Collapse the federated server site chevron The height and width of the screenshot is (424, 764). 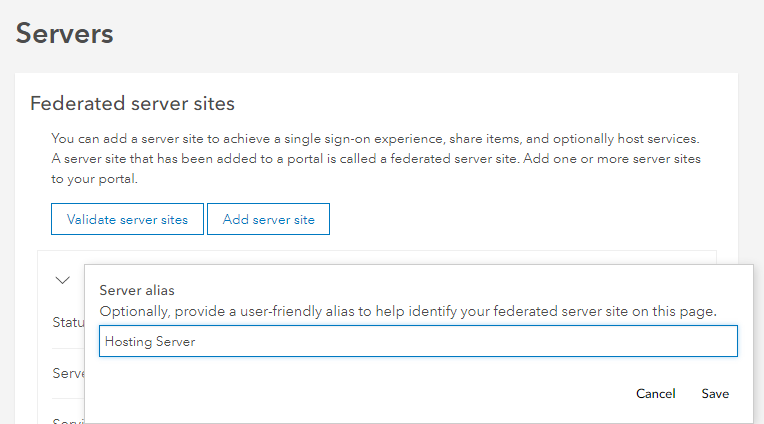click(x=63, y=280)
